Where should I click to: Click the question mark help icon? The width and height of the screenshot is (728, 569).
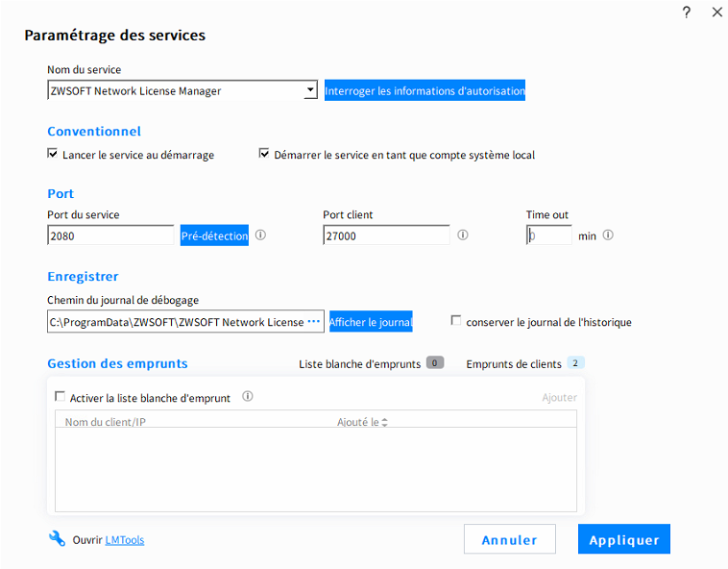click(686, 12)
